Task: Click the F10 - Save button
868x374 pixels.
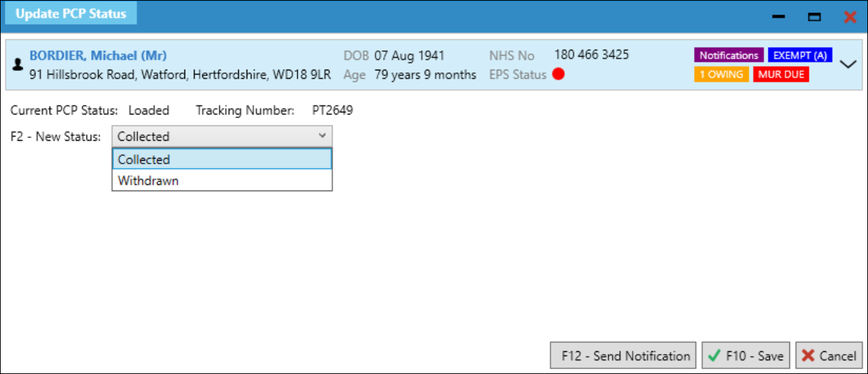Action: click(746, 356)
